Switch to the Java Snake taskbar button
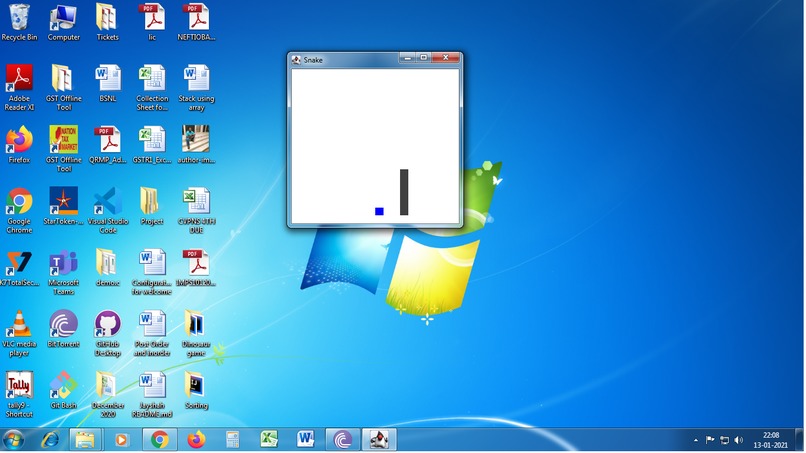 [x=379, y=440]
